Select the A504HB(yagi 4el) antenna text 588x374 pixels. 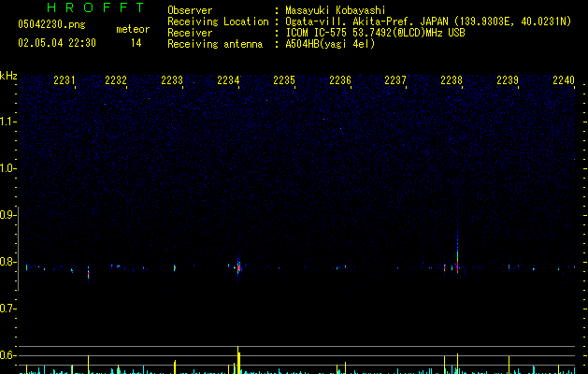[330, 44]
